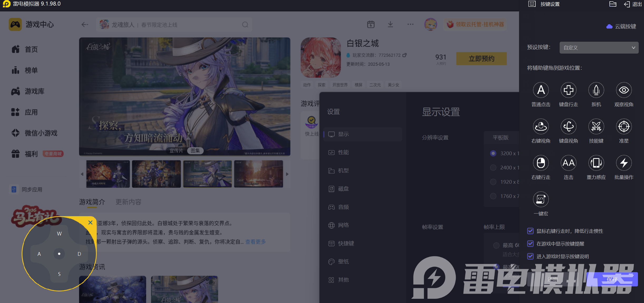Toggle 鼠标右键行走时，降低行走惯性 checkbox
Image resolution: width=644 pixels, height=303 pixels.
click(530, 231)
